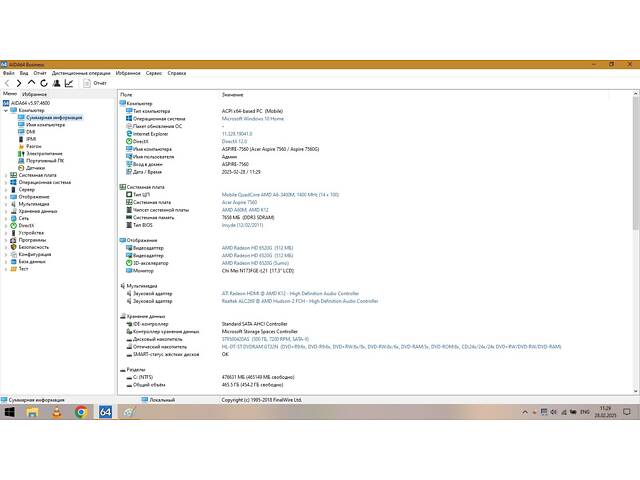The image size is (640, 480).
Task: Open the Файл menu
Action: coord(9,73)
